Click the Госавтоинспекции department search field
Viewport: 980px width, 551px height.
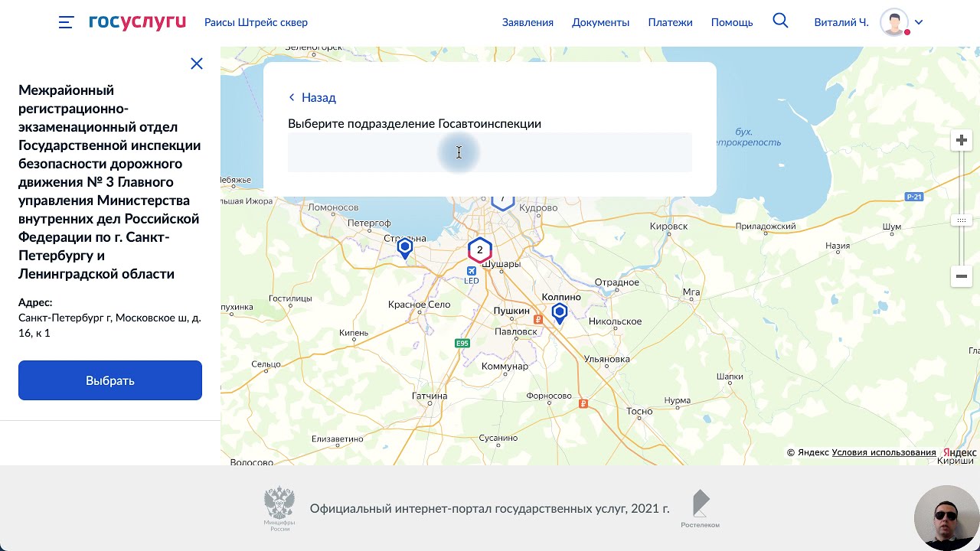(490, 152)
